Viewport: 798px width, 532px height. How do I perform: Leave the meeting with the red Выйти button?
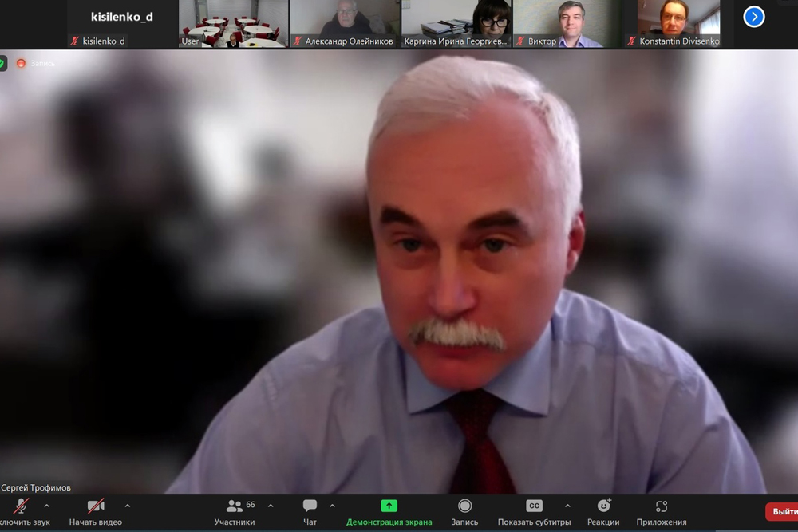782,512
